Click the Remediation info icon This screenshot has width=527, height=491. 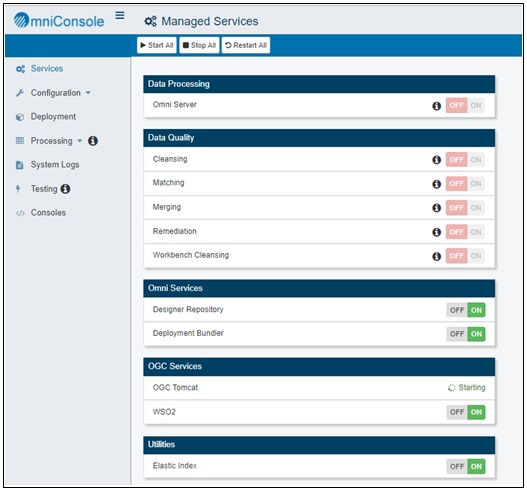click(436, 232)
